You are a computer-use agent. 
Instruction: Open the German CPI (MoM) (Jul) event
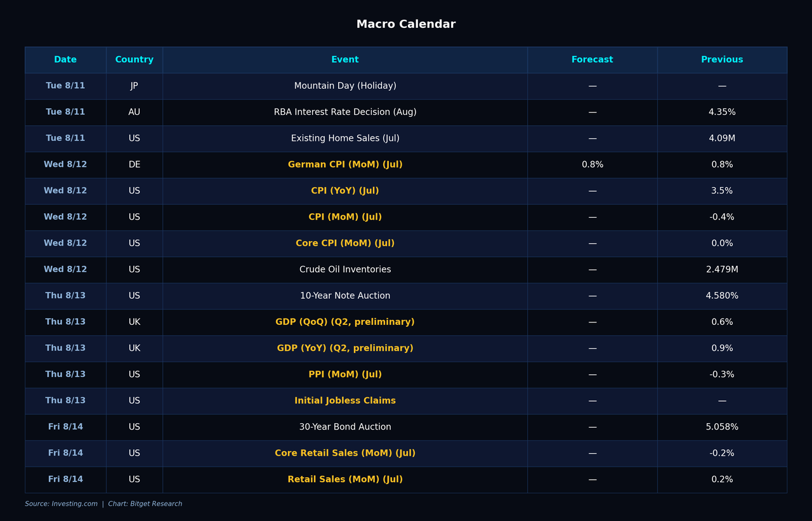tap(345, 165)
